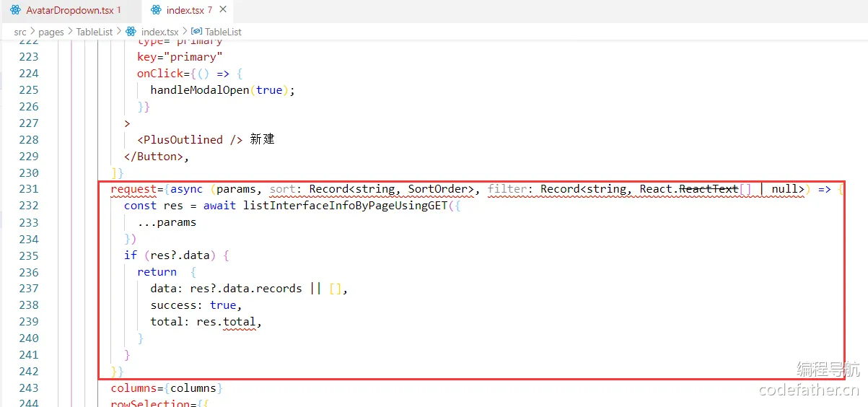Click the ...params spread line
This screenshot has height=407, width=868.
pyautogui.click(x=167, y=222)
